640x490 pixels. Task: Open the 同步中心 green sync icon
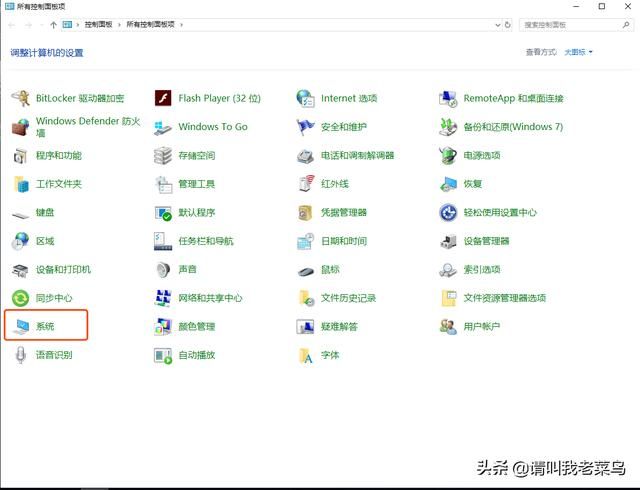click(20, 298)
